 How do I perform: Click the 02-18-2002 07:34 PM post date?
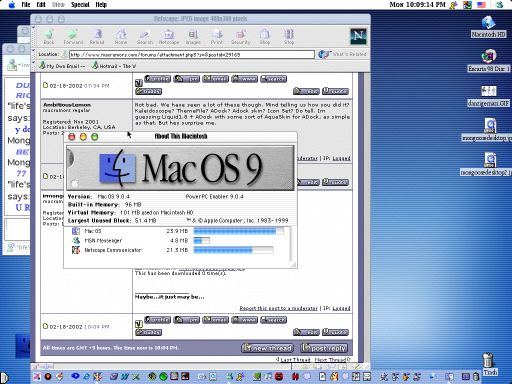coord(79,86)
